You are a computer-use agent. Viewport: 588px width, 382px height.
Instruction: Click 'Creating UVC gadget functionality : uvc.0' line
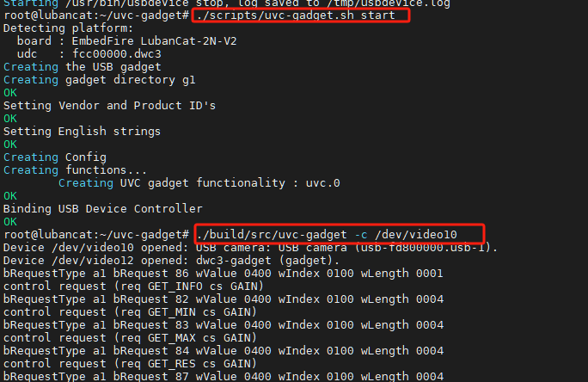(x=199, y=182)
